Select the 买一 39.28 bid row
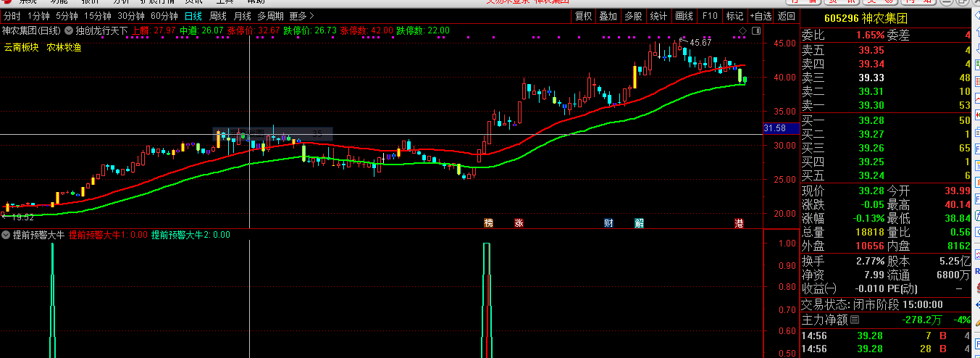This screenshot has width=980, height=358. (x=885, y=120)
